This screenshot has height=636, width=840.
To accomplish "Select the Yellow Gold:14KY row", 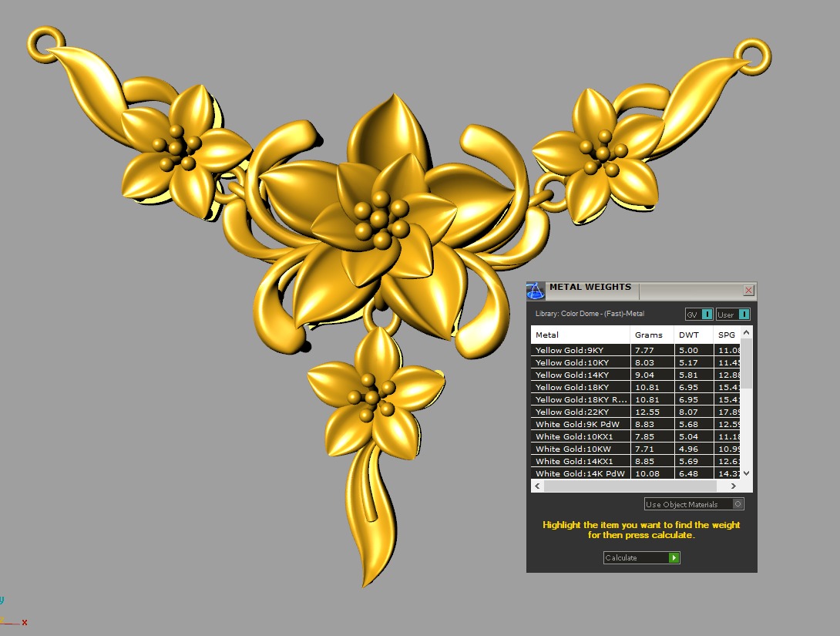I will coord(635,375).
